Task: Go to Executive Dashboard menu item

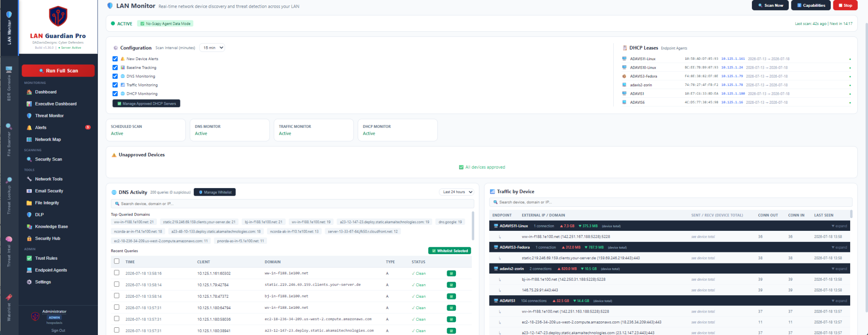Action: coord(56,104)
